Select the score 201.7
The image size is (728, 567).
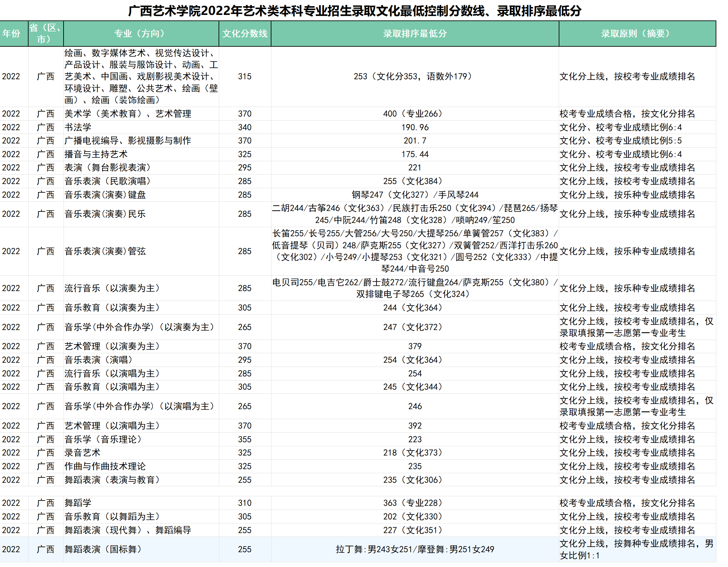pos(415,141)
